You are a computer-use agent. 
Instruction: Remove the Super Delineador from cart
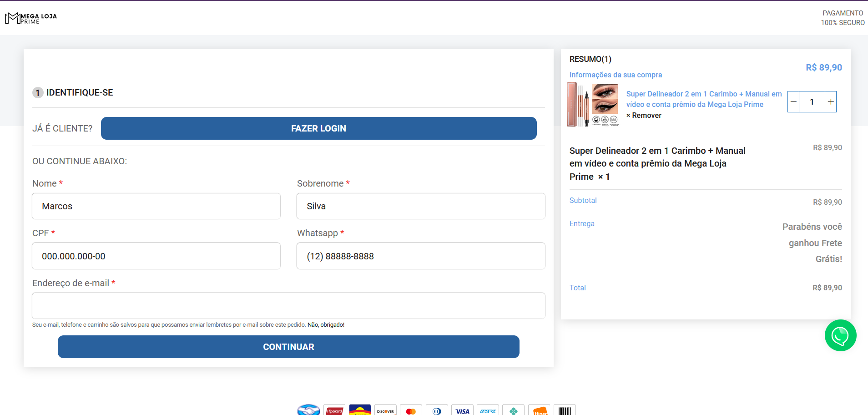coord(644,116)
